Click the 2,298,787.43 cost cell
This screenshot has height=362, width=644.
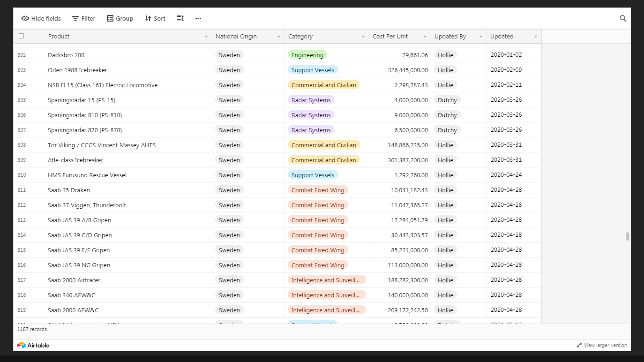point(400,85)
